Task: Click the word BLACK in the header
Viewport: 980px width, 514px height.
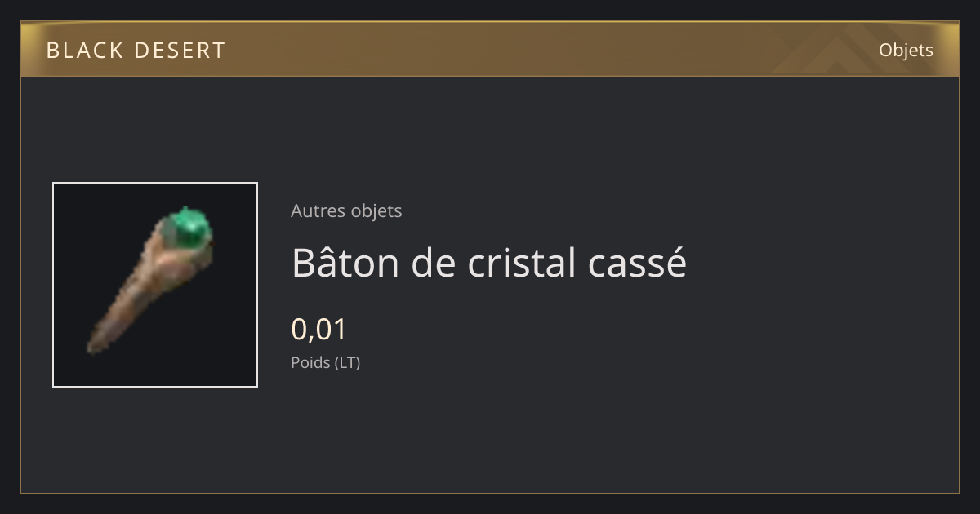Action: [x=84, y=50]
